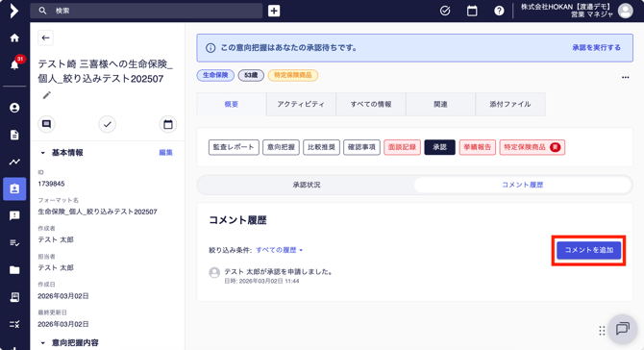Viewport: 644px width, 350px height.
Task: Open the 意向把握 step button
Action: click(x=281, y=147)
